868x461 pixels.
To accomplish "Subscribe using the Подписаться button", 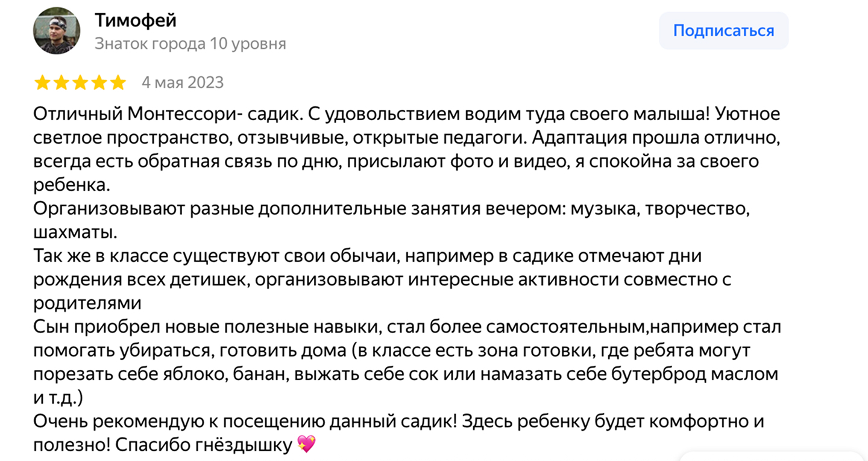I will pos(723,31).
